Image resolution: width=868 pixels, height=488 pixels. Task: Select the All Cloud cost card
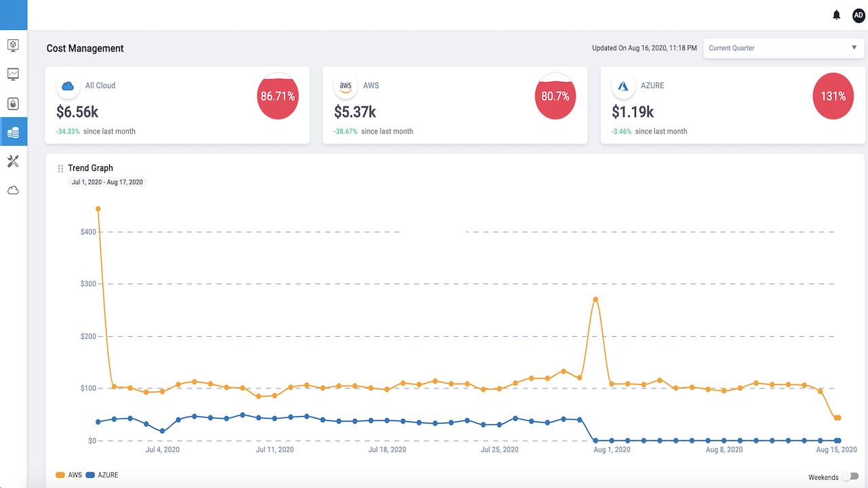tap(177, 105)
